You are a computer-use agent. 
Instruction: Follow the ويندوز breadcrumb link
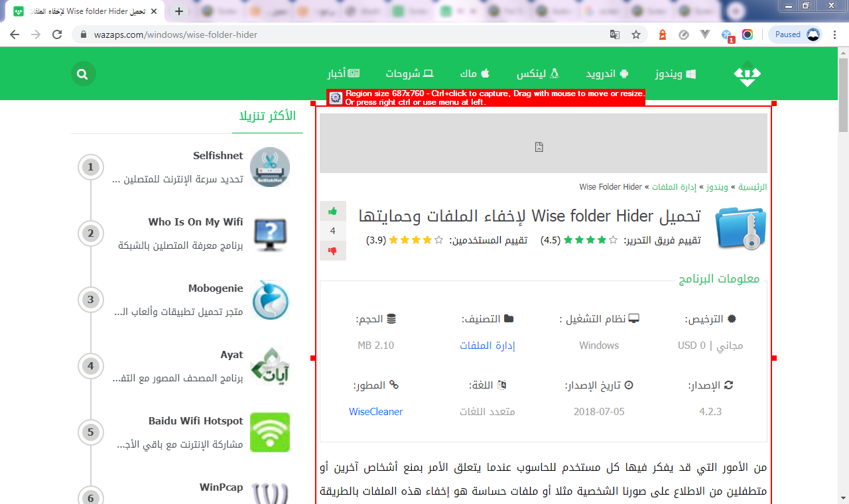[718, 187]
